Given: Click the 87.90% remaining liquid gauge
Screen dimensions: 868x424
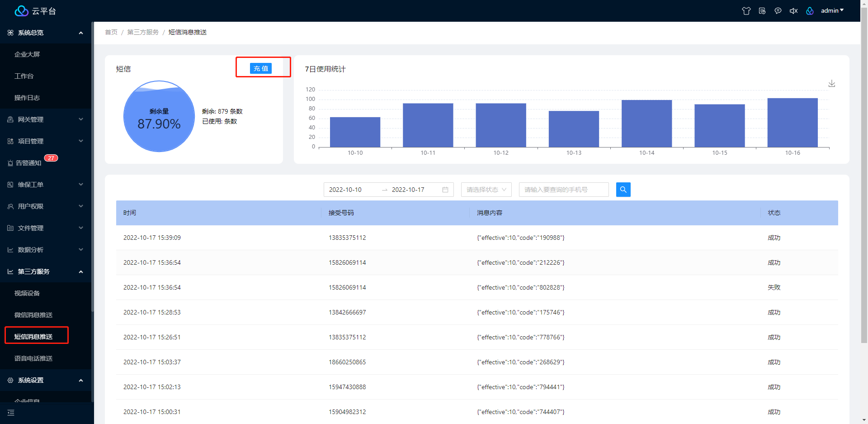Looking at the screenshot, I should coord(159,116).
